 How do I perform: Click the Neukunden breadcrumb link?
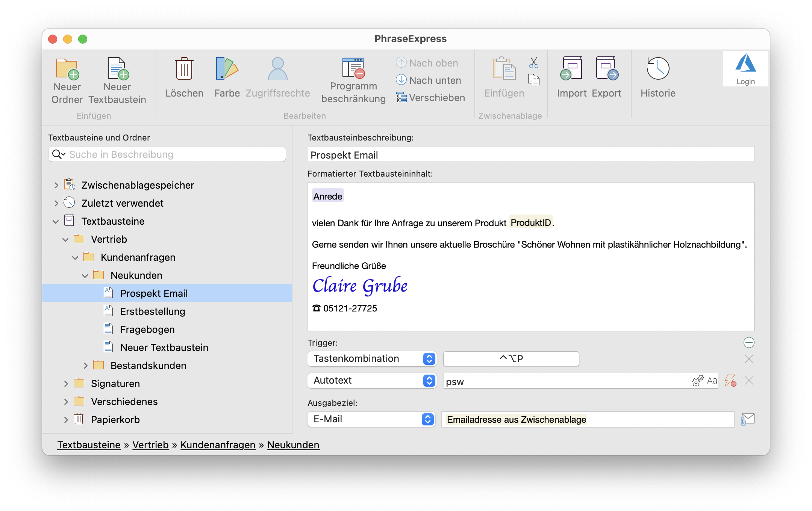point(293,445)
